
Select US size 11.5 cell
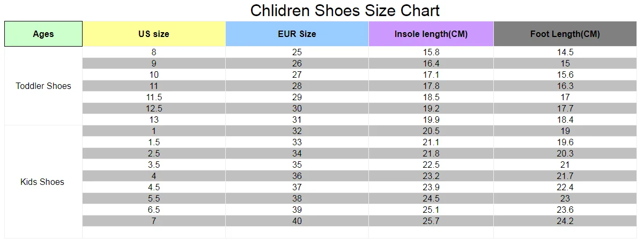click(154, 98)
